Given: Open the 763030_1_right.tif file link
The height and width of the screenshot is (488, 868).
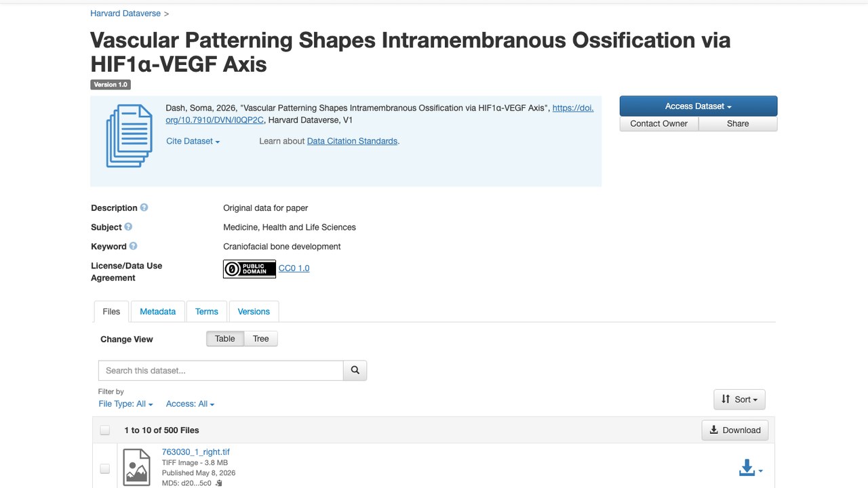Looking at the screenshot, I should coord(195,452).
